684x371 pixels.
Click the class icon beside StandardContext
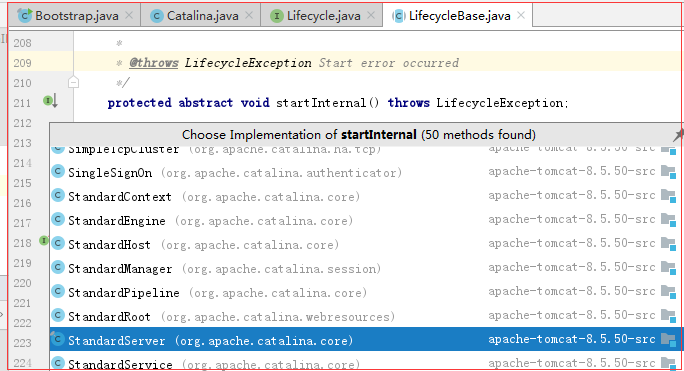coord(58,195)
